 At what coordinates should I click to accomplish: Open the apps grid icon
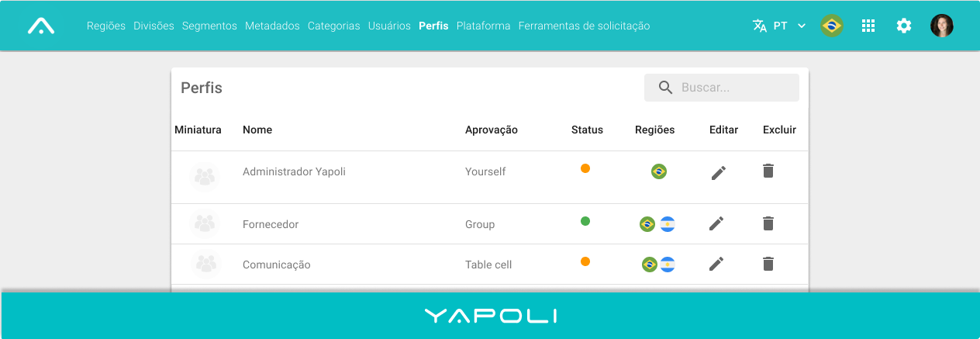click(x=868, y=26)
